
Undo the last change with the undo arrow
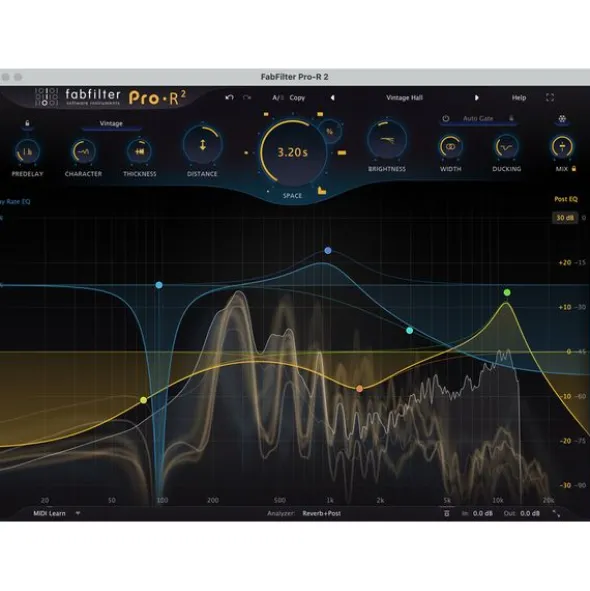pyautogui.click(x=229, y=98)
